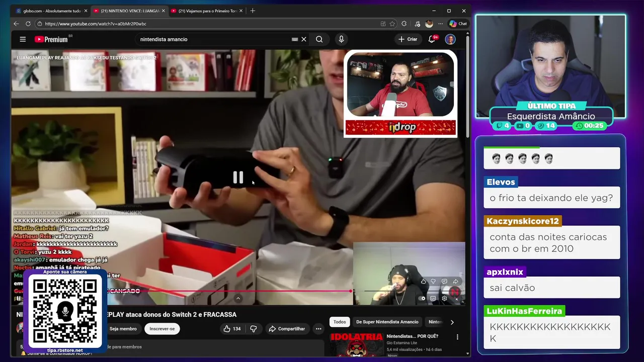Screen dimensions: 644x362
Task: Open the browser extensions puzzle icon
Action: pos(405,24)
